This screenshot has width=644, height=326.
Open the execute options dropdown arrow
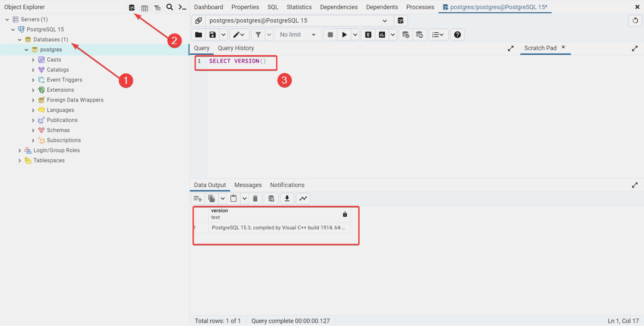click(355, 35)
